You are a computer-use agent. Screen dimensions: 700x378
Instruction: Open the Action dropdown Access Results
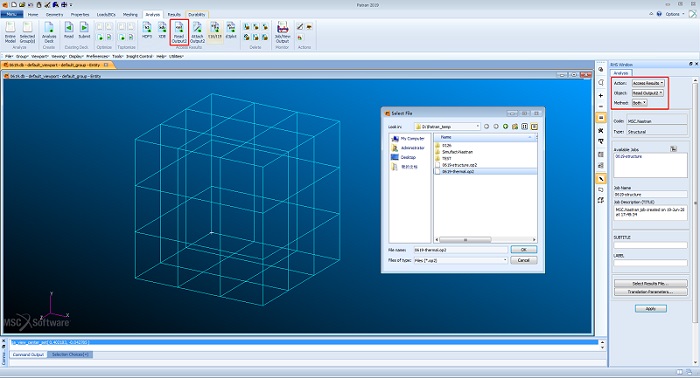click(x=648, y=83)
